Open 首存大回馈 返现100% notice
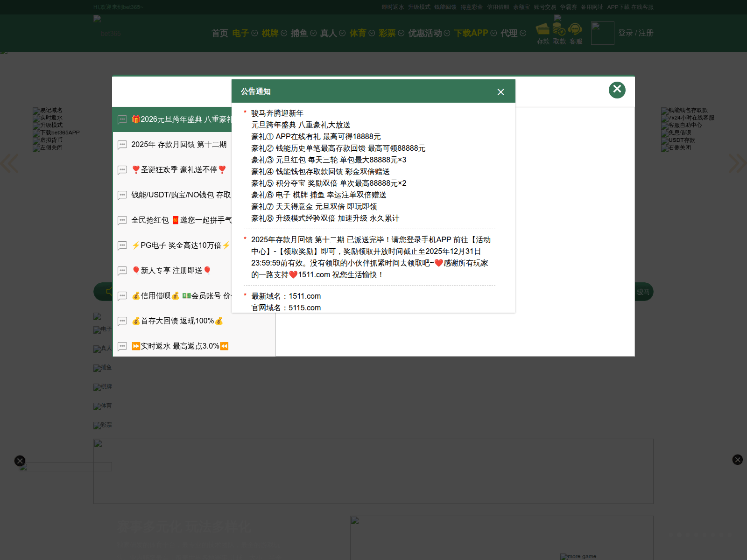This screenshot has height=560, width=747. coord(194,321)
